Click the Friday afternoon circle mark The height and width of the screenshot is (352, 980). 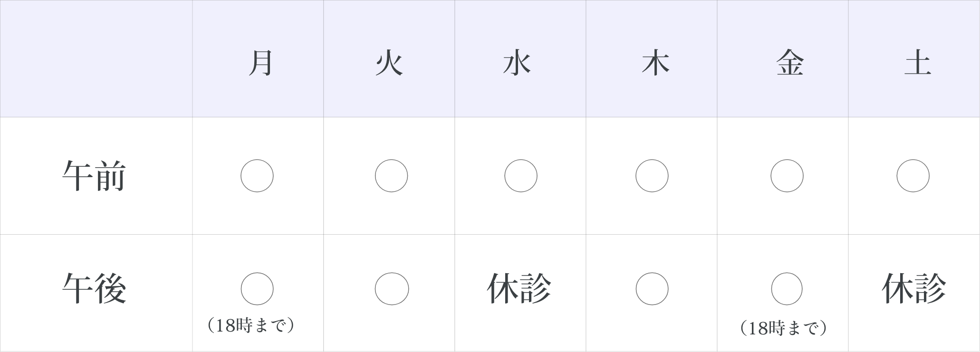click(787, 289)
